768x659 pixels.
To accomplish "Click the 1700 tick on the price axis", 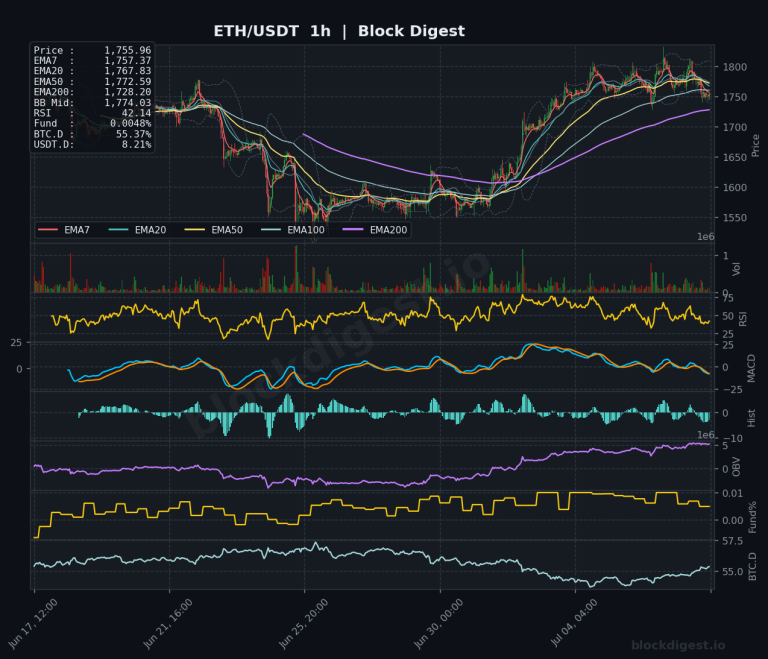I will [735, 127].
